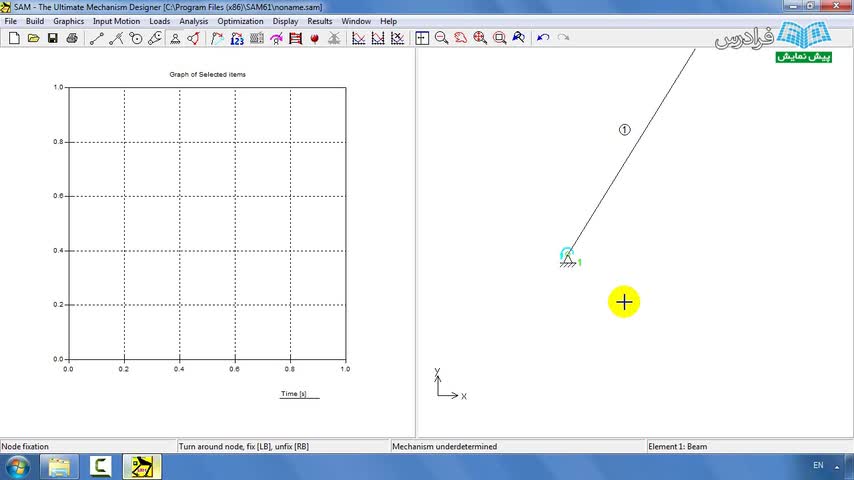Open the Camtasia taskbar app
The width and height of the screenshot is (854, 480).
pyautogui.click(x=101, y=467)
